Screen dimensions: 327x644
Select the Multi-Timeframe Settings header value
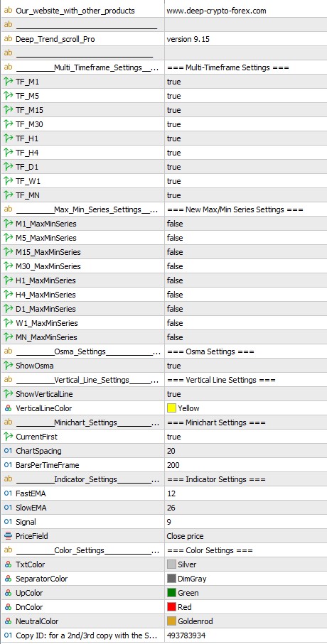[x=228, y=67]
